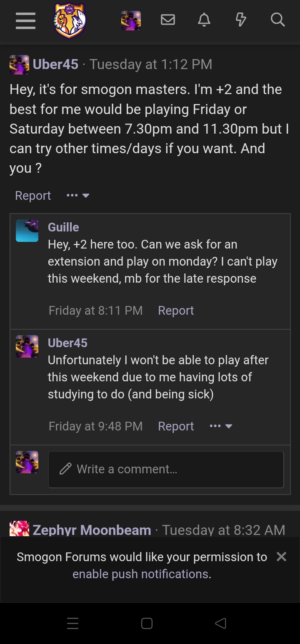Image resolution: width=300 pixels, height=644 pixels.
Task: Open Zephyr Moonbeam's profile
Action: coord(92,530)
